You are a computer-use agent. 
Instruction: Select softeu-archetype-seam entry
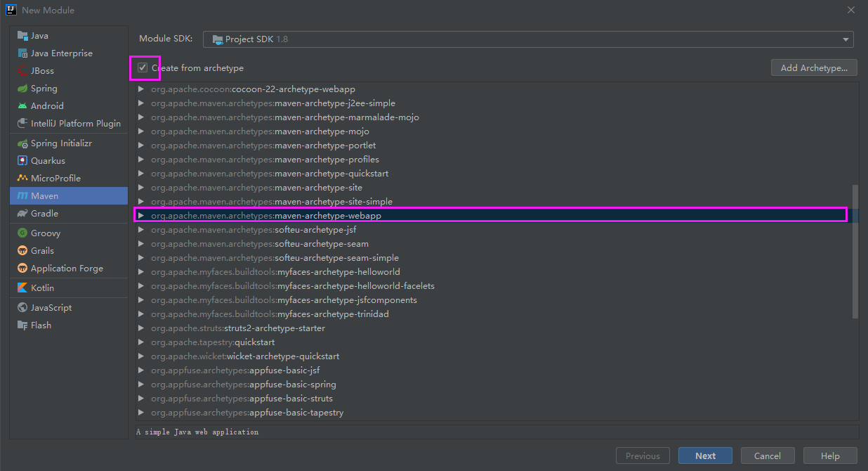[493, 244]
